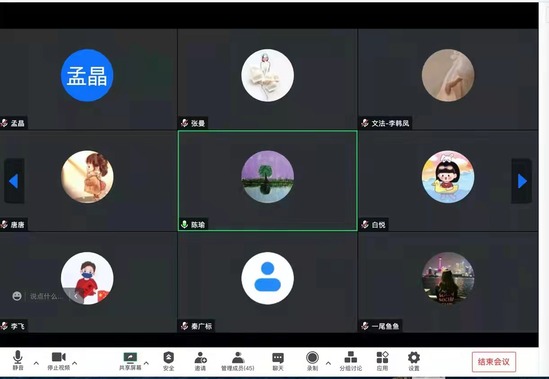Expand video options arrow beside 停止视频
Image resolution: width=549 pixels, height=379 pixels.
75,363
